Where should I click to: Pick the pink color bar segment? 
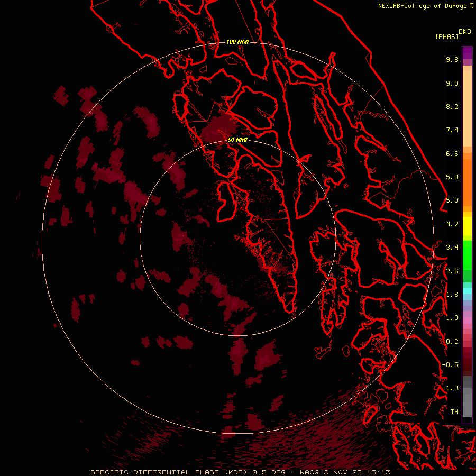pos(467,321)
